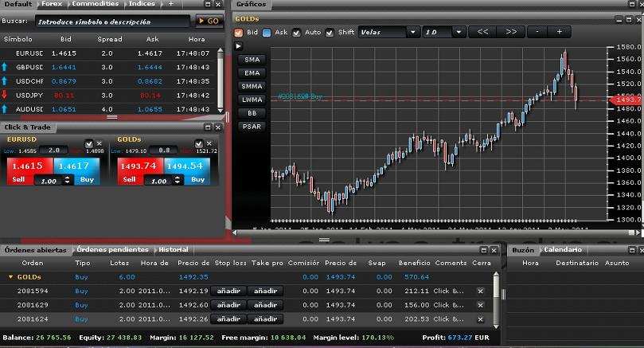Collapse indicator panel with arrow icon
Screen dimensions: 644x348
[239, 46]
